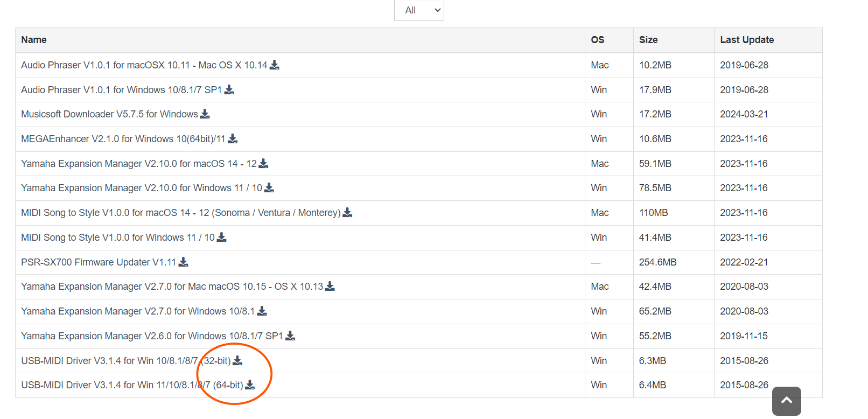The width and height of the screenshot is (868, 419).
Task: Click download icon for USB-MIDI Driver 32-bit
Action: click(237, 360)
